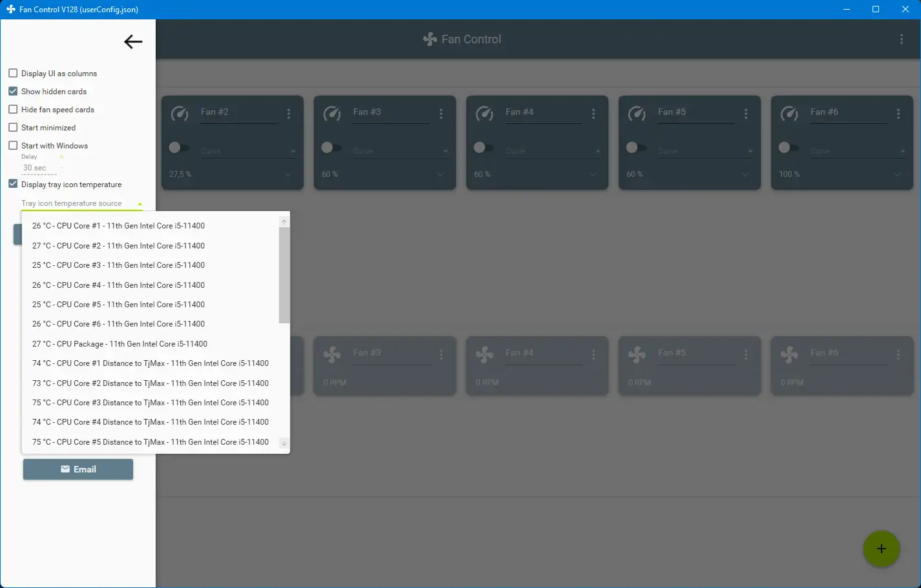Click the speedometer icon on the Fan #5 control card
This screenshot has width=921, height=588.
point(637,114)
